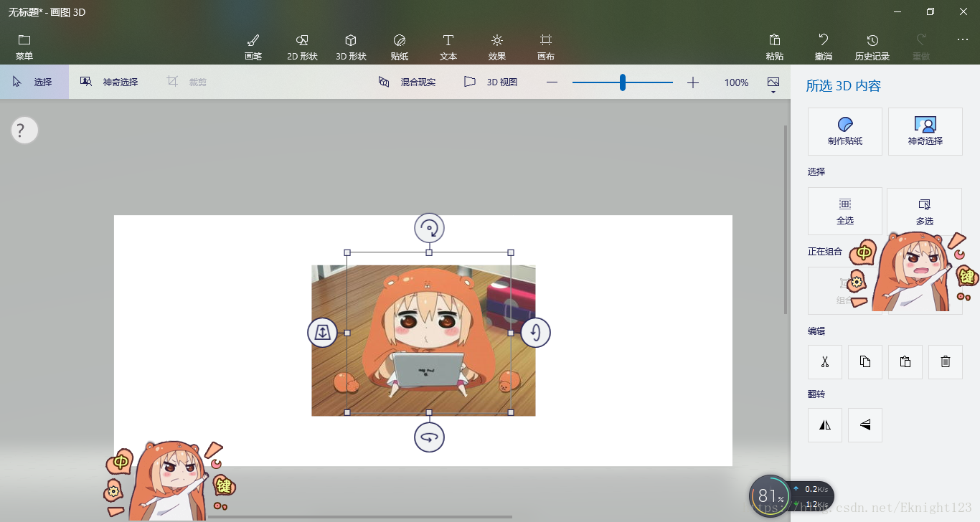Image resolution: width=980 pixels, height=522 pixels.
Task: Click the top-right selection corner handle
Action: 511,252
